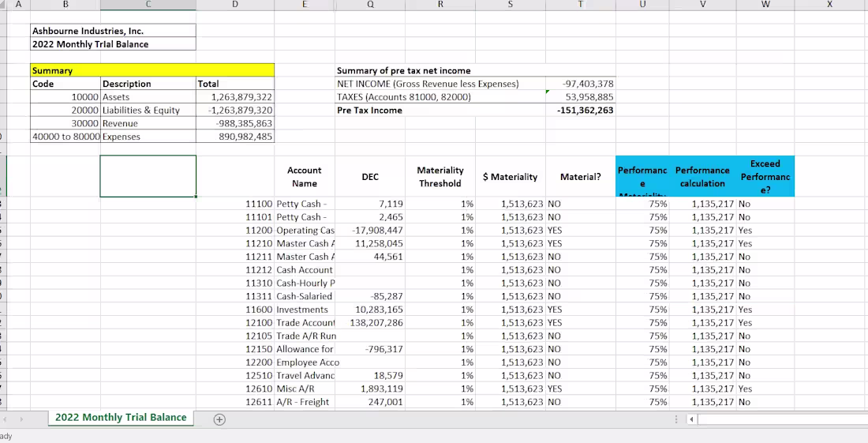Click Expenses total 890,982,485
The width and height of the screenshot is (868, 443).
[x=234, y=137]
